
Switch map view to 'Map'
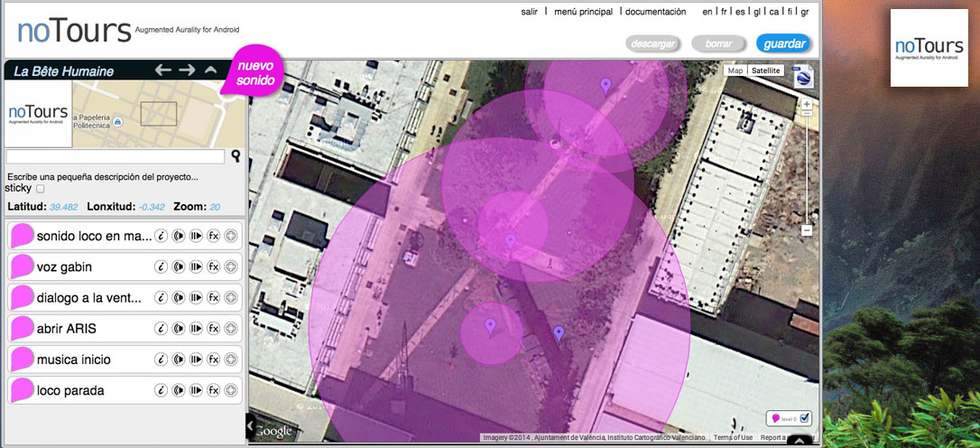pos(735,70)
